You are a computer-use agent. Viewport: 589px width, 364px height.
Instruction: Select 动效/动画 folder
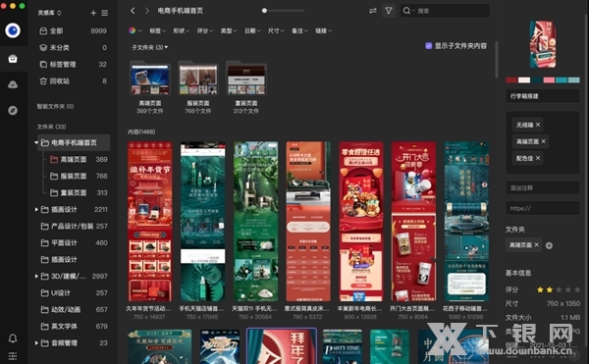click(74, 310)
